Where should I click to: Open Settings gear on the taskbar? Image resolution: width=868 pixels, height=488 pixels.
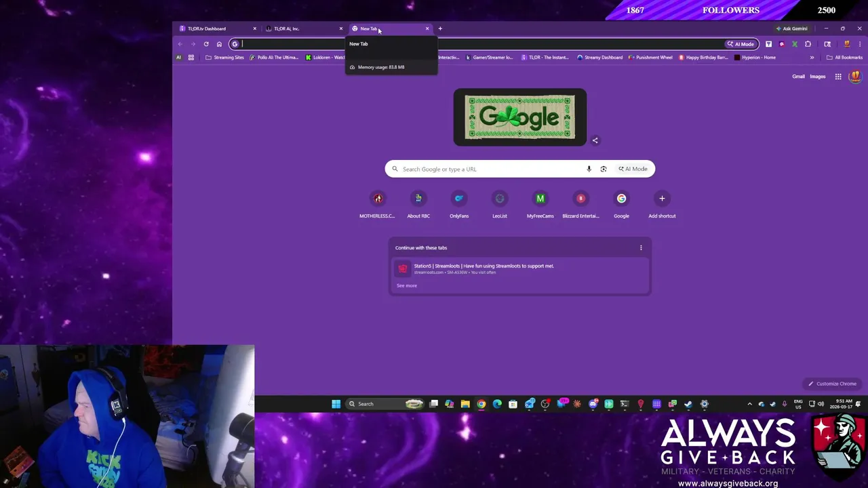pyautogui.click(x=705, y=404)
